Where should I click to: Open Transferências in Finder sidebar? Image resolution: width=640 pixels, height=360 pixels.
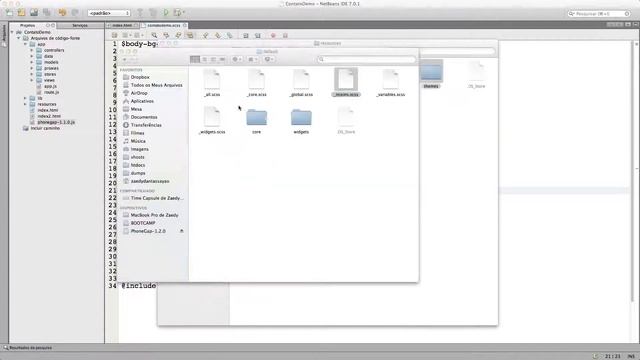click(146, 125)
